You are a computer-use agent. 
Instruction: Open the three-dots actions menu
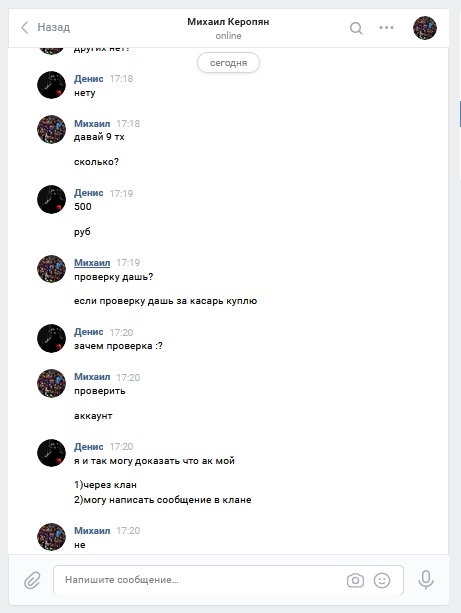[x=386, y=27]
